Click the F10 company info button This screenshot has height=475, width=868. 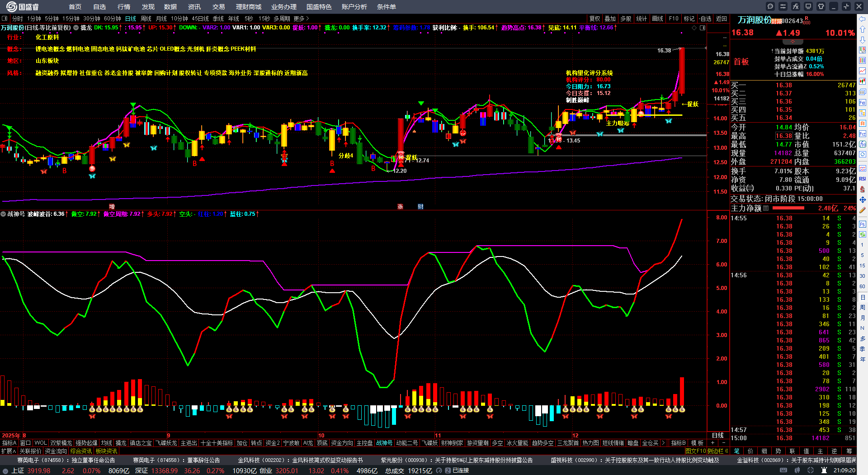[x=674, y=19]
